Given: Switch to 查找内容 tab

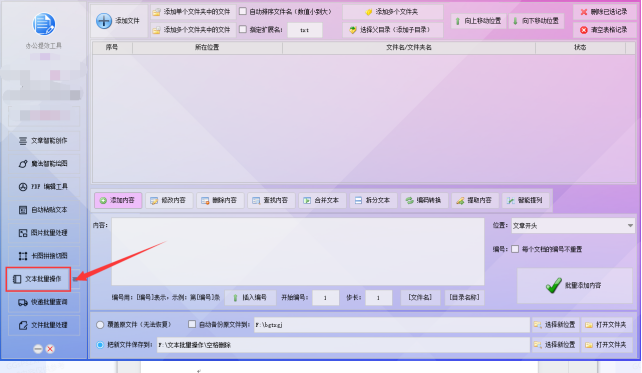Looking at the screenshot, I should (271, 200).
